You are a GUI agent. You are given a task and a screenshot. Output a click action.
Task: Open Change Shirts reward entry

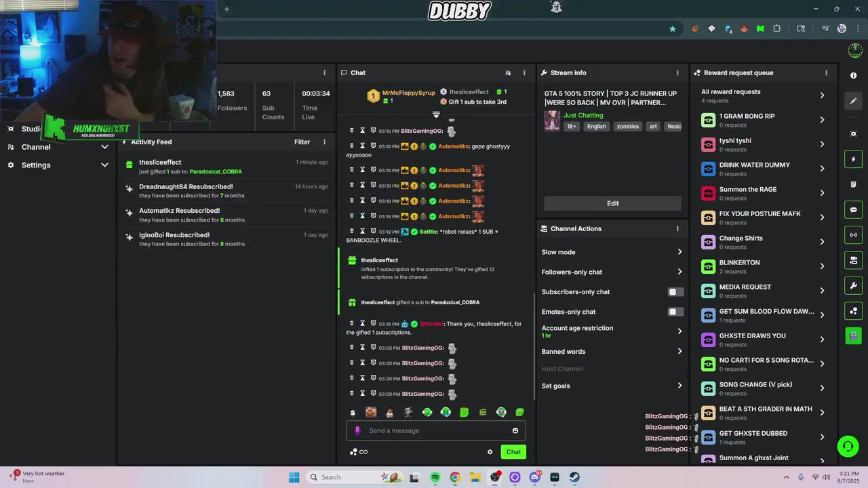tap(764, 242)
